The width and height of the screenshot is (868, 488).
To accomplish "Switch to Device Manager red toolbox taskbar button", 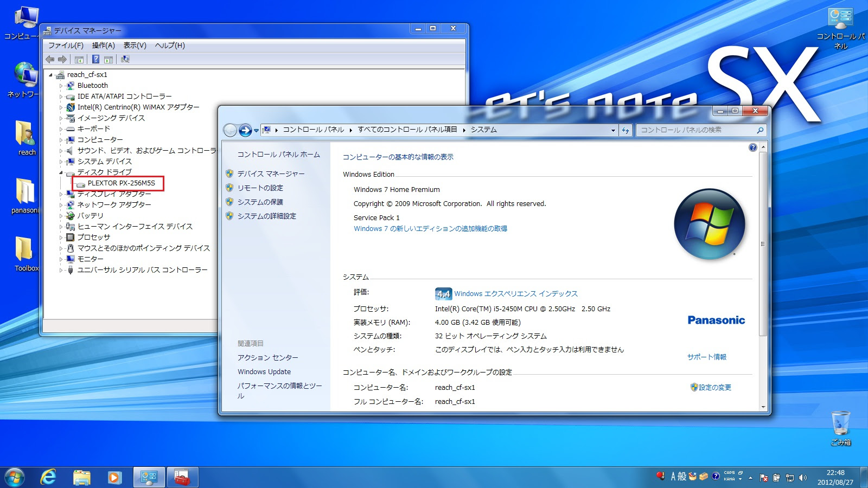I will pyautogui.click(x=182, y=477).
